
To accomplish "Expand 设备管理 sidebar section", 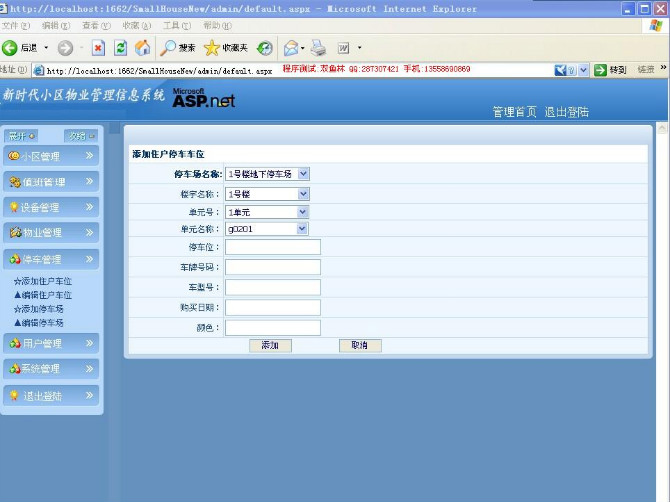I will (x=51, y=207).
